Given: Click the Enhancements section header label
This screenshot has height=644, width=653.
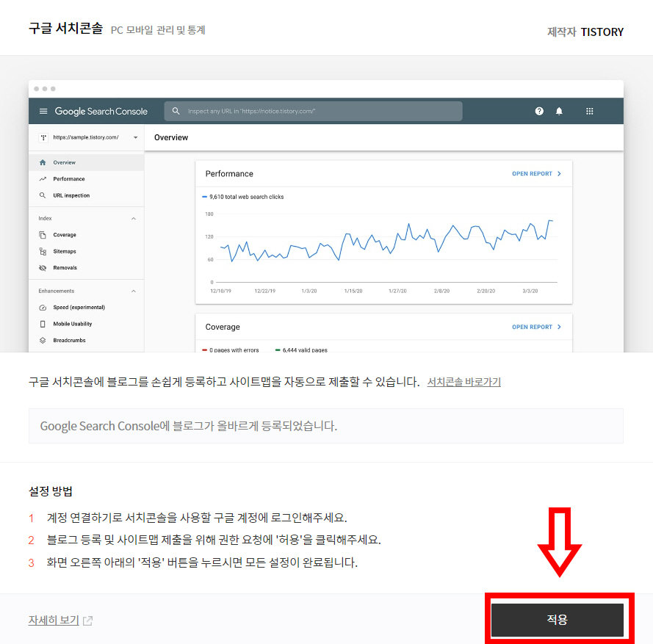Looking at the screenshot, I should (x=57, y=291).
